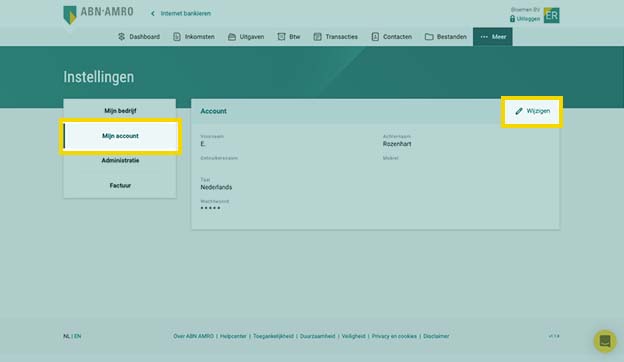Screen dimensions: 624x362
Task: Open the Dashboard menu item
Action: pyautogui.click(x=139, y=37)
